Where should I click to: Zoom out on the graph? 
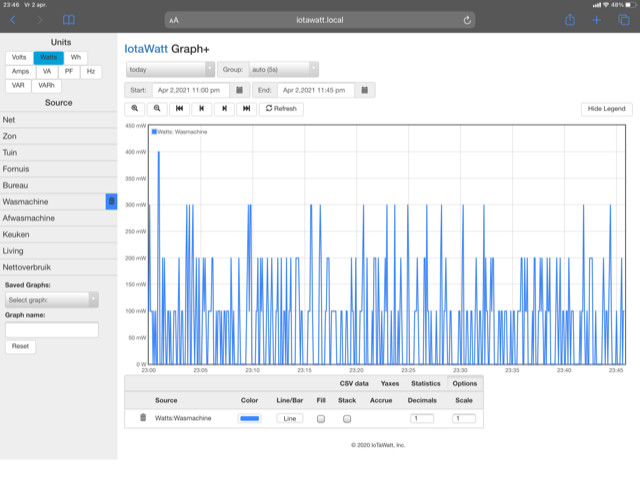tap(157, 109)
